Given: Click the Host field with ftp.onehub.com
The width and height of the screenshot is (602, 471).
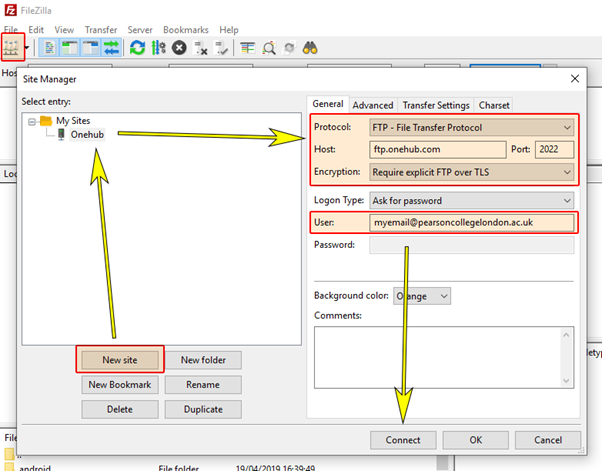Looking at the screenshot, I should [x=438, y=149].
